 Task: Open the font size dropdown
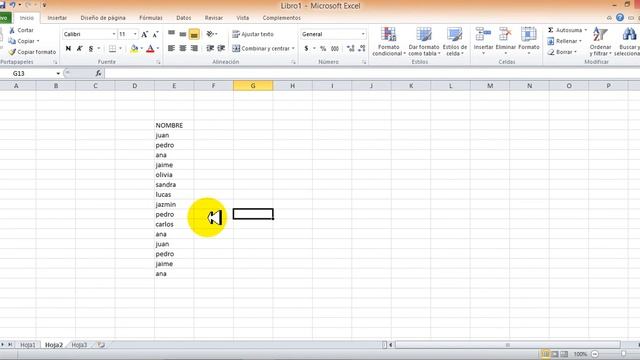click(135, 34)
